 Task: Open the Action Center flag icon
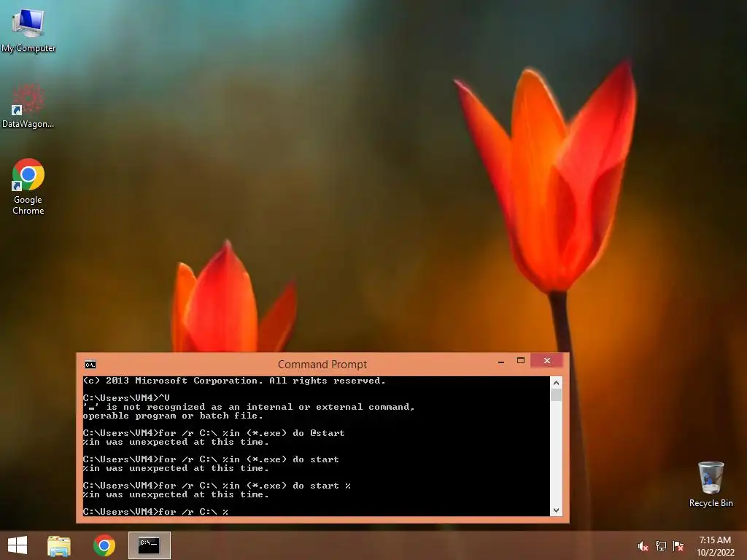tap(678, 546)
